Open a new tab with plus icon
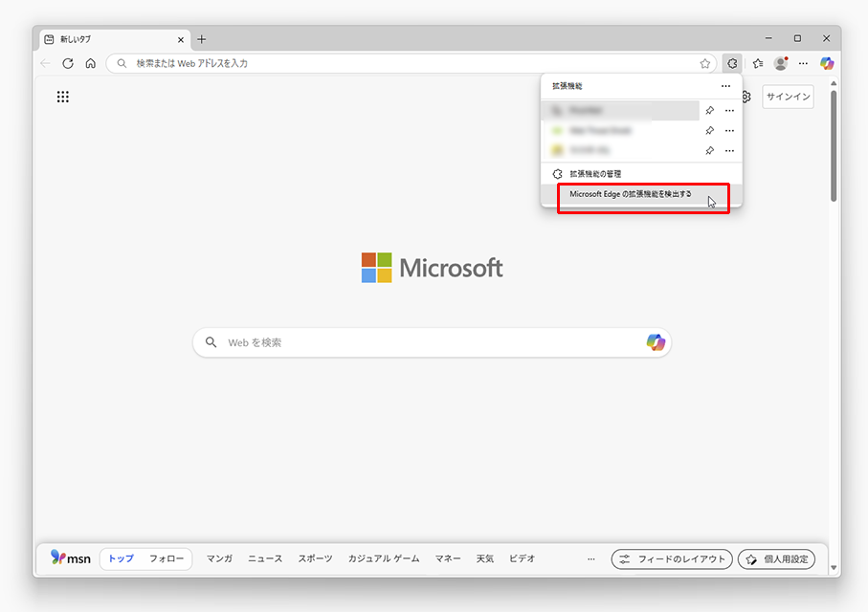 click(202, 39)
